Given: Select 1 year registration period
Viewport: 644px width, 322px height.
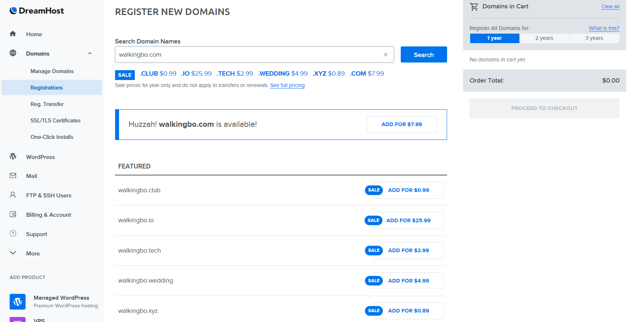Looking at the screenshot, I should 495,38.
